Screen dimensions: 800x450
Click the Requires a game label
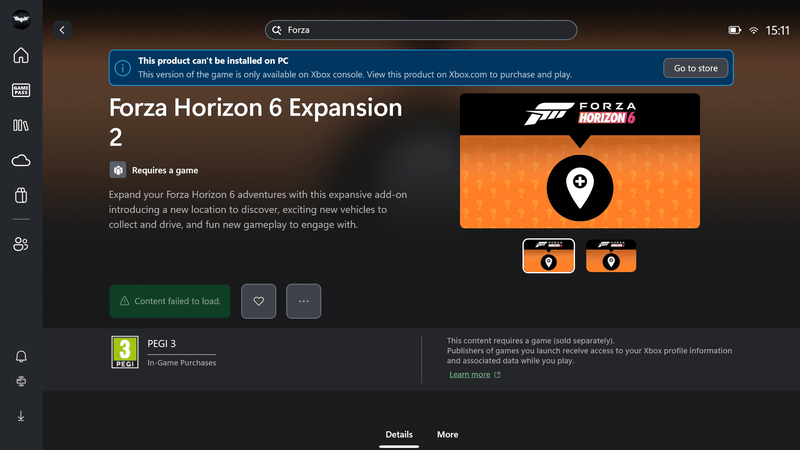click(165, 170)
